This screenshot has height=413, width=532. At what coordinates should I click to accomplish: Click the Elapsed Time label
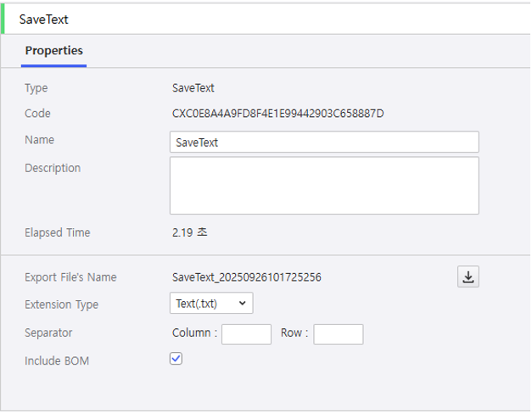point(57,232)
